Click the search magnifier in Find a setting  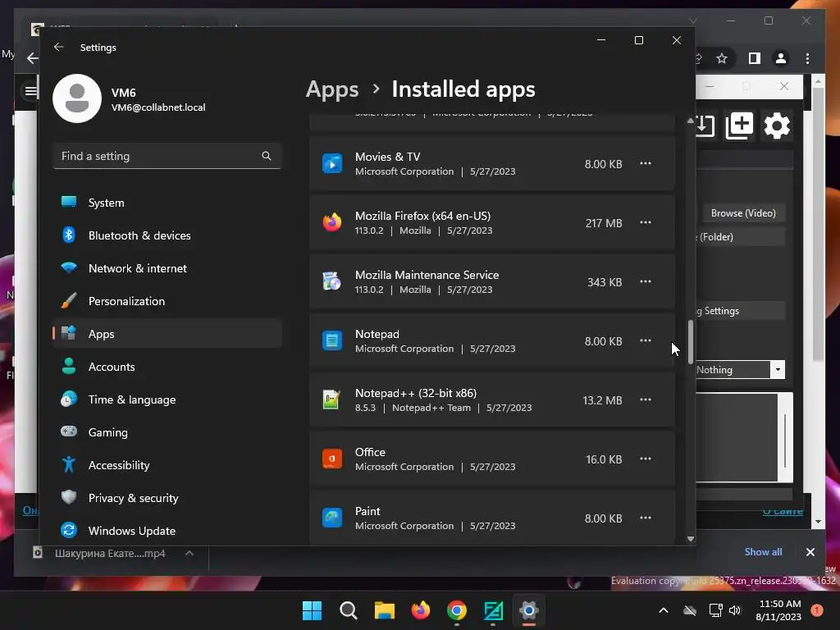click(x=267, y=156)
